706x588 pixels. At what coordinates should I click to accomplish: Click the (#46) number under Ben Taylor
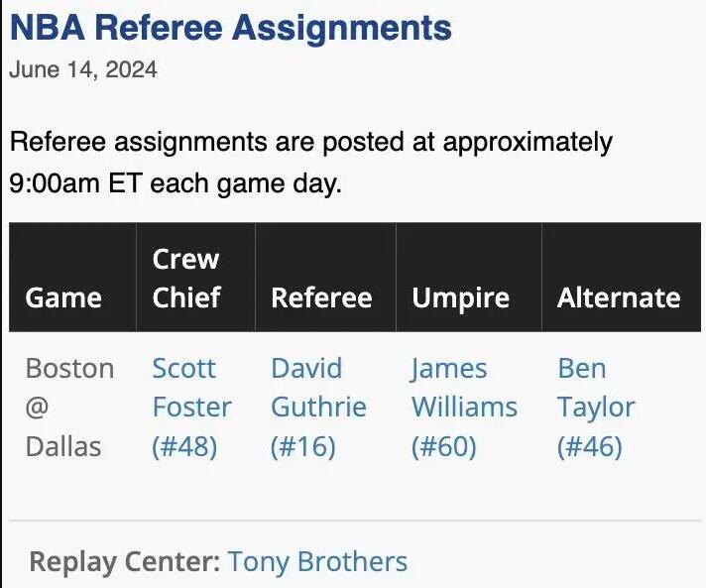click(590, 446)
